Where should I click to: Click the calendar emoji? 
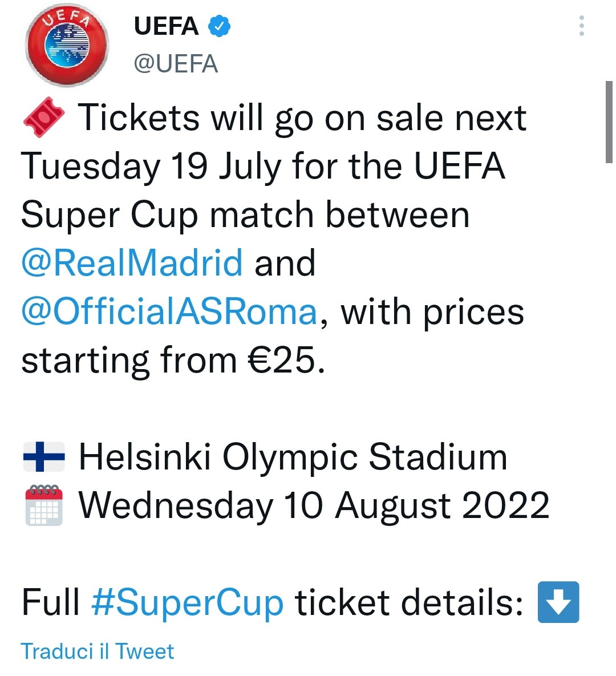pos(44,505)
